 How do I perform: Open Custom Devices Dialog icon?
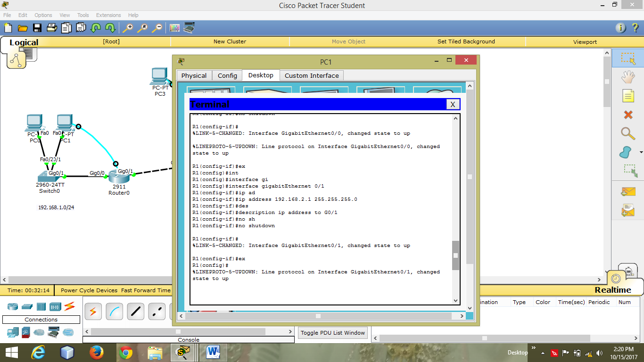[190, 28]
